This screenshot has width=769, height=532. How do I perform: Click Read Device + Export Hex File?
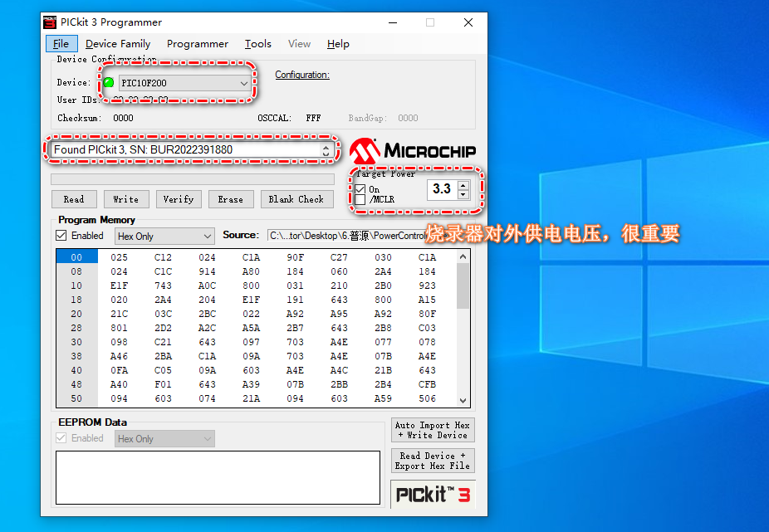pyautogui.click(x=433, y=461)
